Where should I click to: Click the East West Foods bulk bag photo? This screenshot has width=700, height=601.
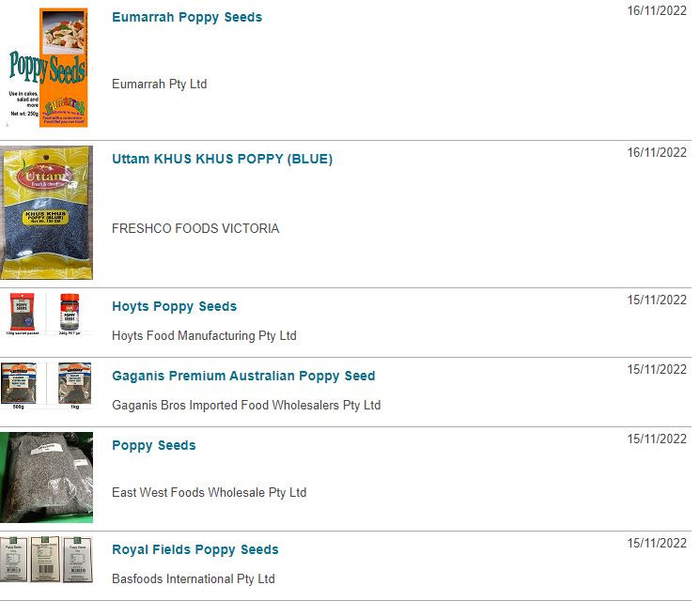pos(46,477)
